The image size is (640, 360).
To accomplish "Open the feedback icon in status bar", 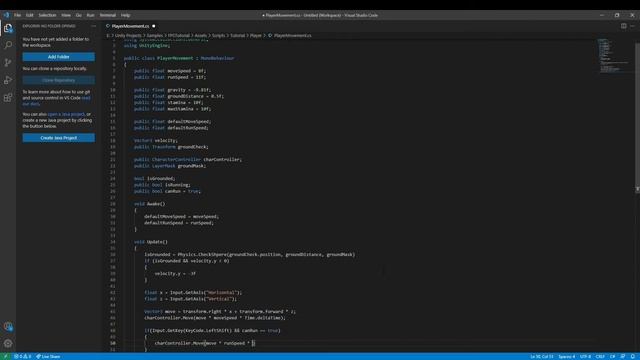I will [x=622, y=356].
